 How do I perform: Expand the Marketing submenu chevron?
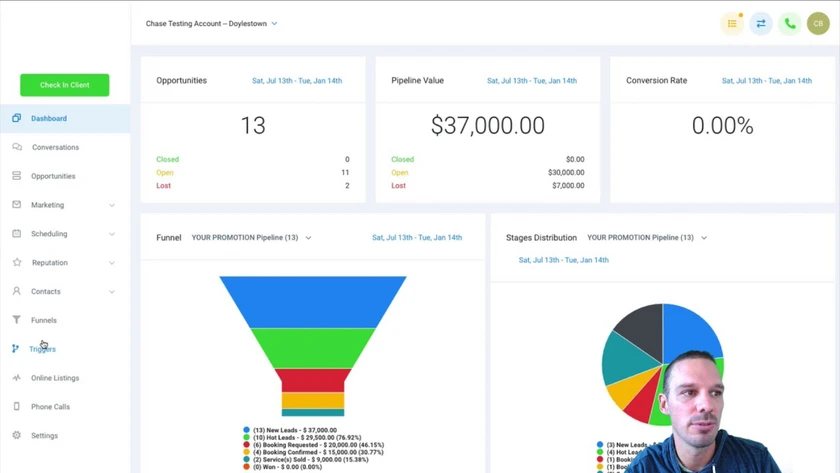point(111,205)
